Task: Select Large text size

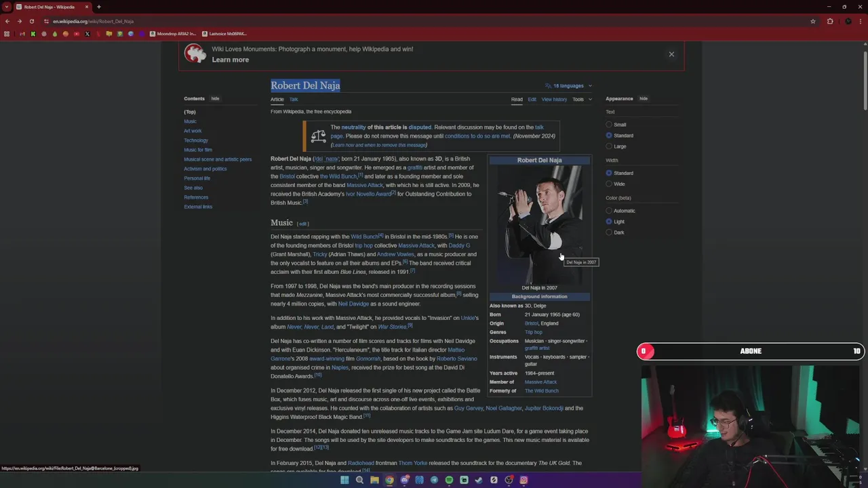Action: (x=609, y=146)
